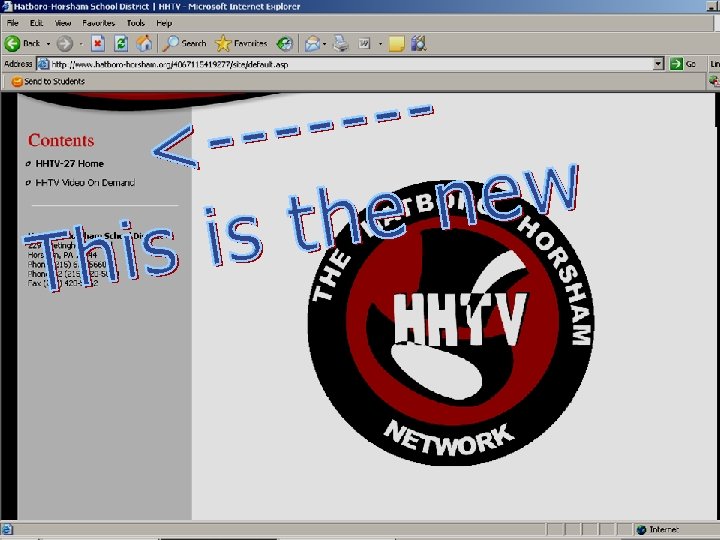The width and height of the screenshot is (720, 540).
Task: Stop page loading with the red X
Action: (97, 44)
